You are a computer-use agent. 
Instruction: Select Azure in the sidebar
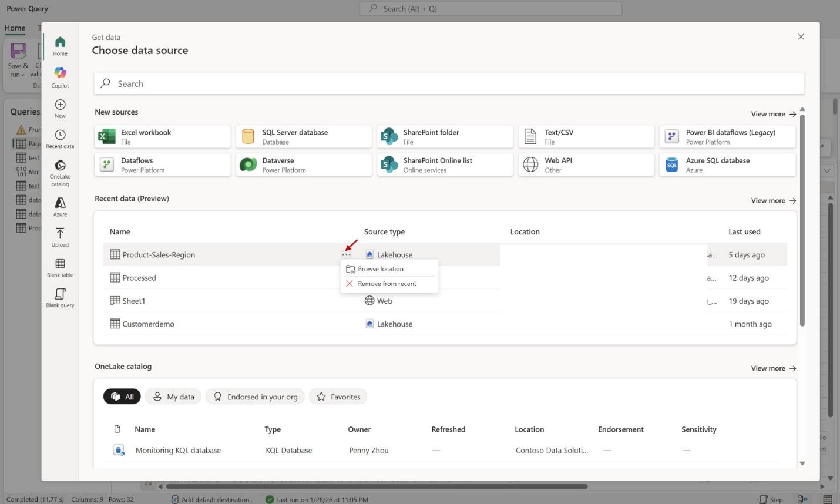(x=59, y=206)
